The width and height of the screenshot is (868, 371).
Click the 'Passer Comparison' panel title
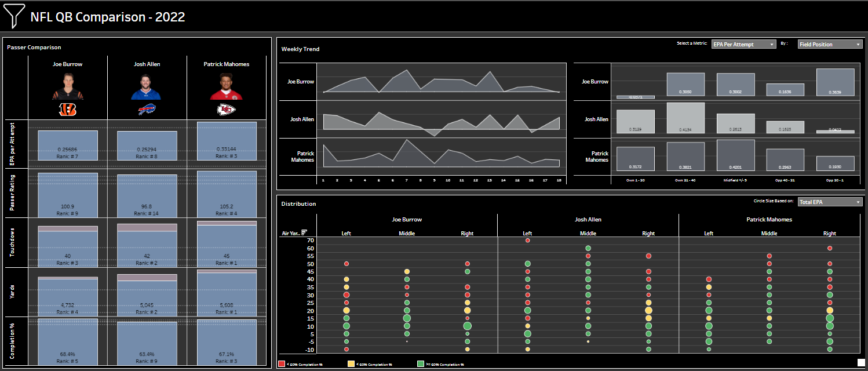pos(34,48)
